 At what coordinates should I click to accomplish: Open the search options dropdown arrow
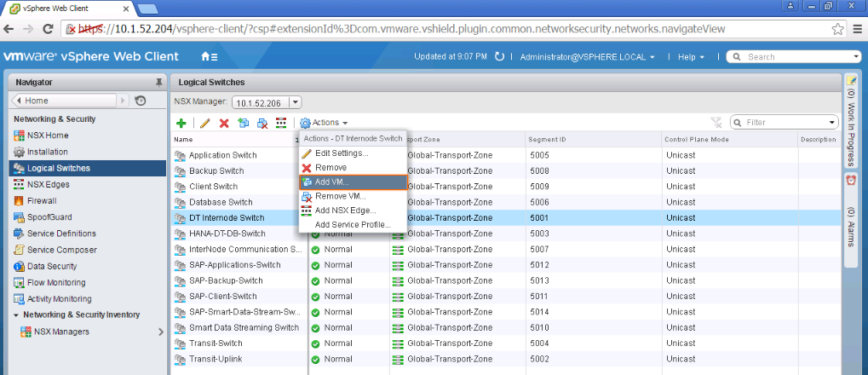pyautogui.click(x=856, y=56)
